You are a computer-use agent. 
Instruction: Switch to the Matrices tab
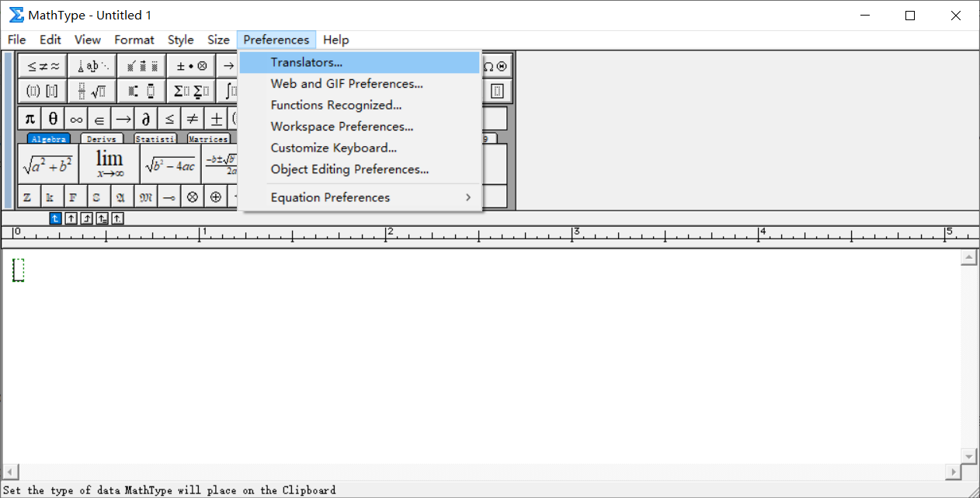pyautogui.click(x=209, y=139)
